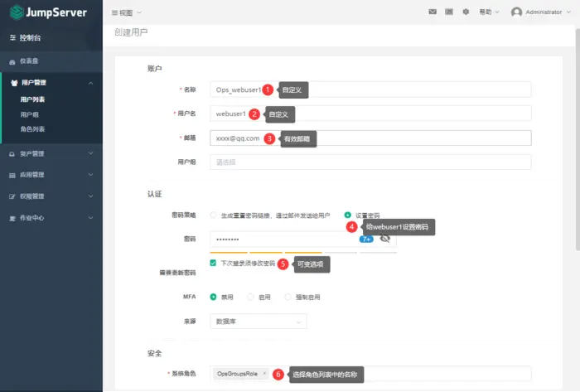Screen dimensions: 580x392
Task: Click the 名称 input with Ops_webuser1
Action: pos(370,90)
